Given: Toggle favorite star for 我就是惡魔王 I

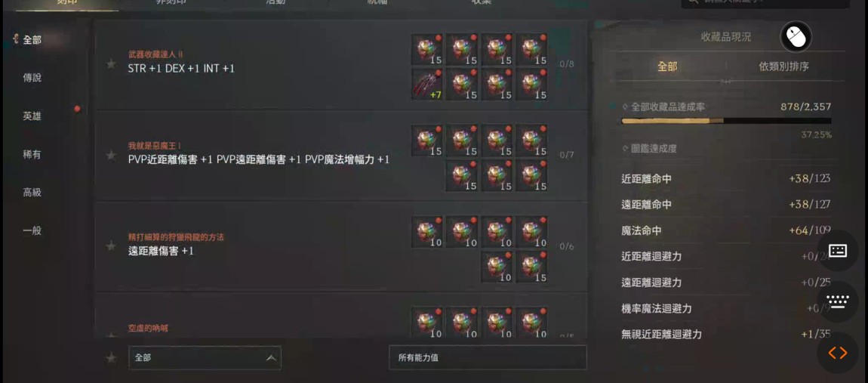Looking at the screenshot, I should (x=111, y=155).
